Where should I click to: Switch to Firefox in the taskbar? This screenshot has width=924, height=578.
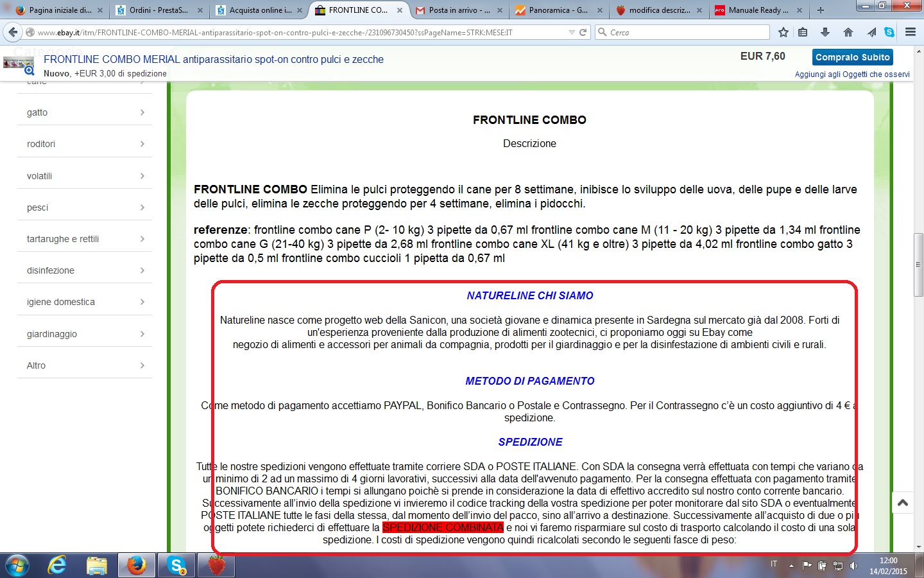click(136, 566)
